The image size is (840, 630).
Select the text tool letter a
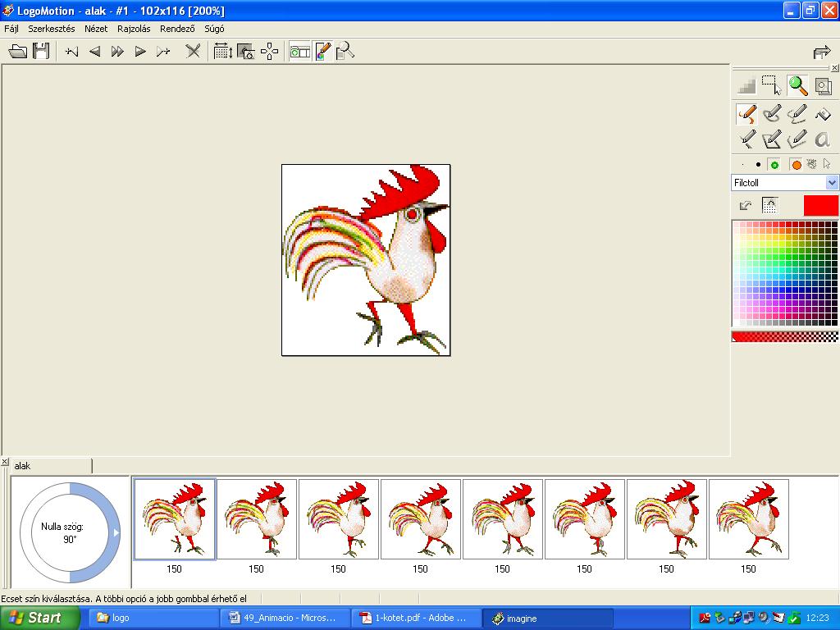pos(823,139)
